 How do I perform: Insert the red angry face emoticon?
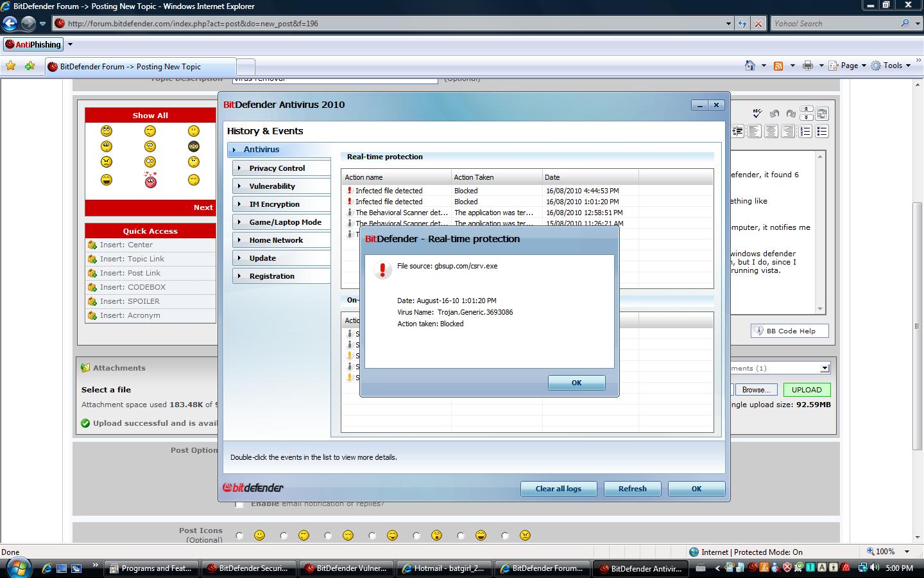pos(150,180)
